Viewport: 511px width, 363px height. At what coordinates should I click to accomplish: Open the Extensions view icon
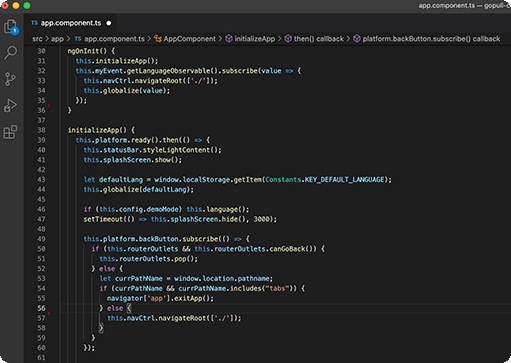[x=10, y=132]
